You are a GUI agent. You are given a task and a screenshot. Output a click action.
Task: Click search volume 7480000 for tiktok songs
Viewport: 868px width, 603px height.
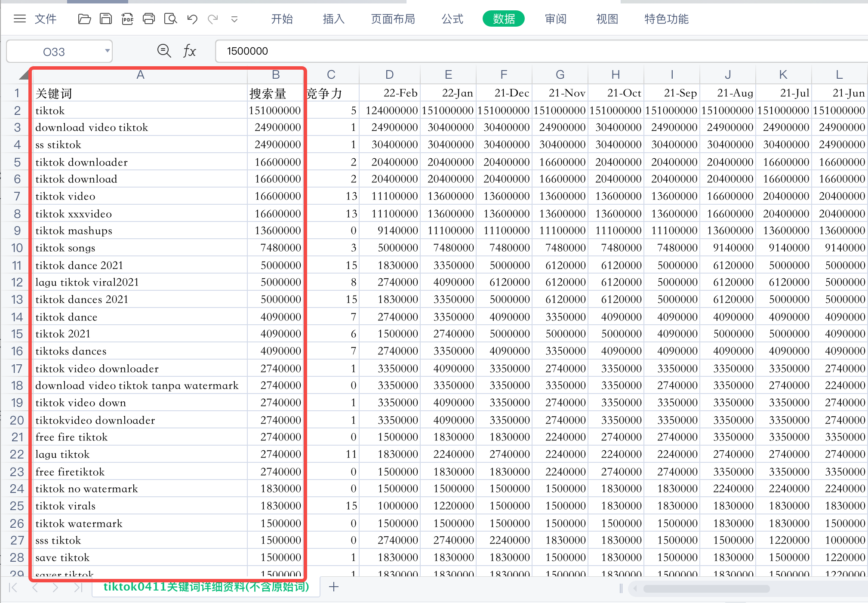tap(276, 248)
